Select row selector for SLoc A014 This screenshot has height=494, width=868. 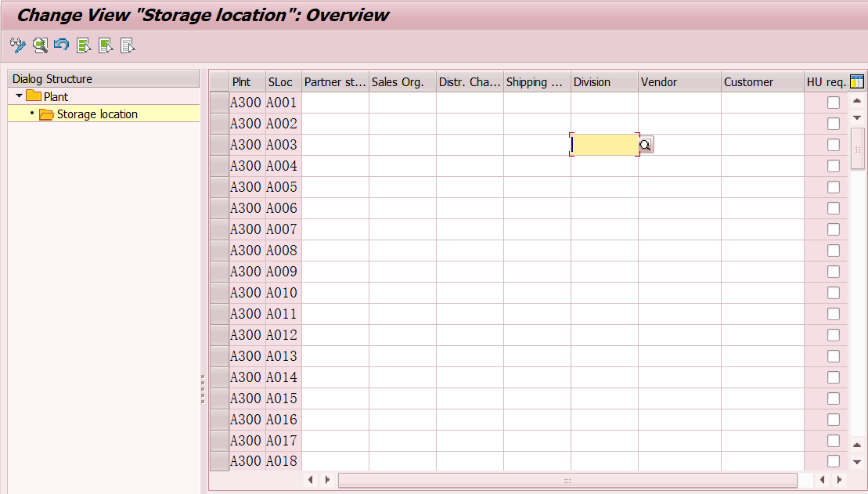coord(219,377)
